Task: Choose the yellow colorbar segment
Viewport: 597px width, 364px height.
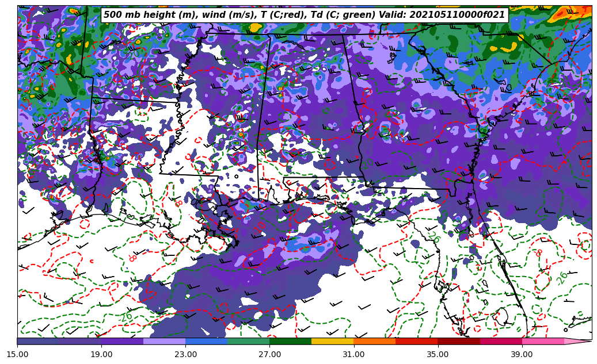Action: coord(332,341)
